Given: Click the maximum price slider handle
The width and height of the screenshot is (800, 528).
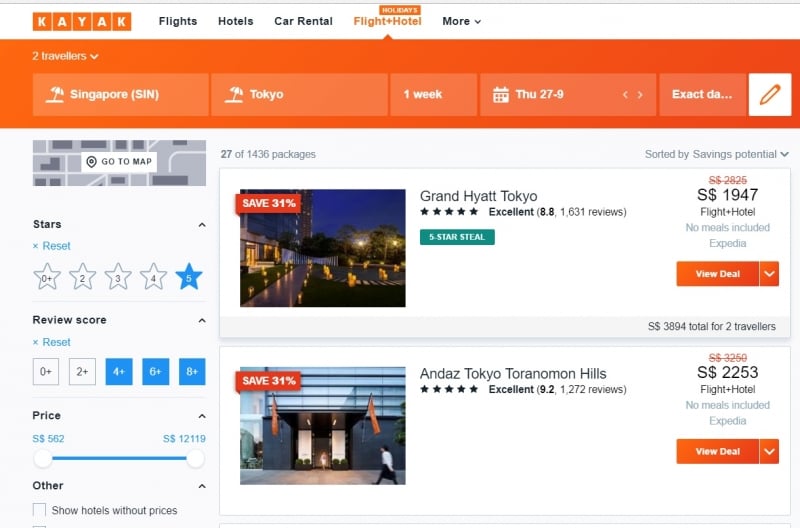Looking at the screenshot, I should coord(195,459).
